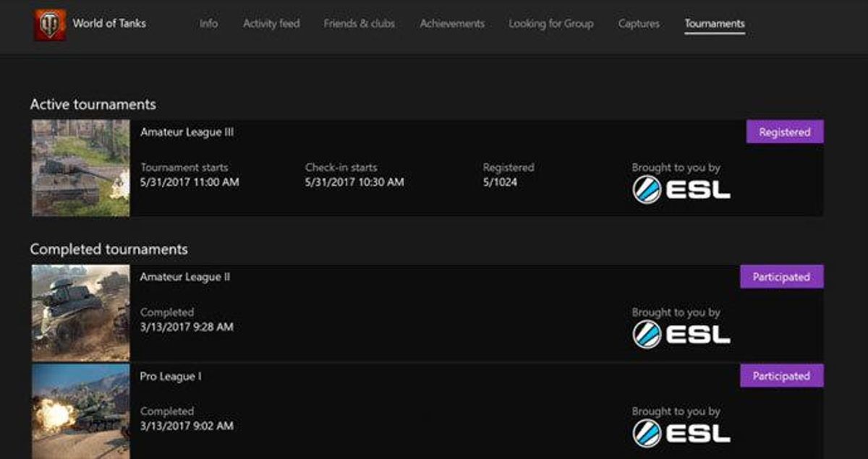The image size is (868, 459).
Task: Open the Pro League I tournament title
Action: coord(170,376)
